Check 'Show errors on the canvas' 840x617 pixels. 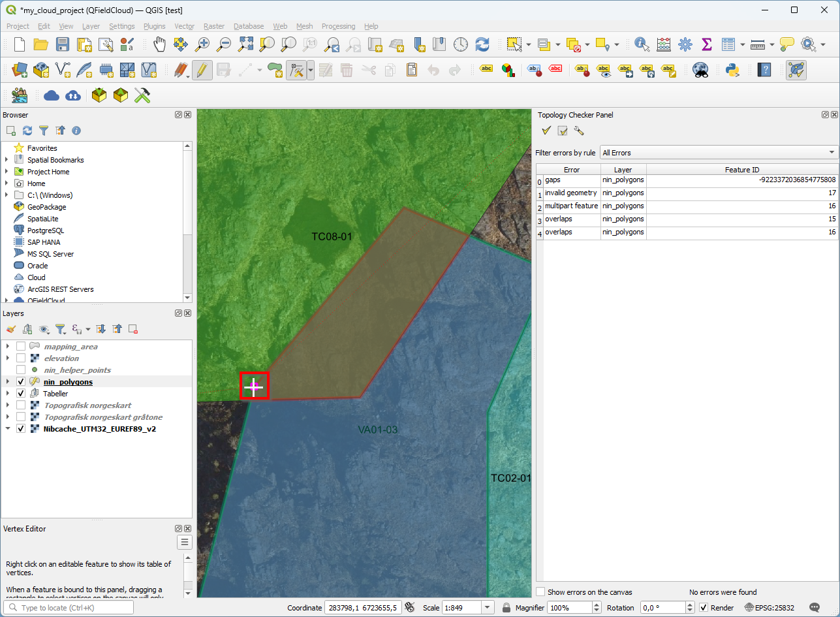pyautogui.click(x=540, y=592)
